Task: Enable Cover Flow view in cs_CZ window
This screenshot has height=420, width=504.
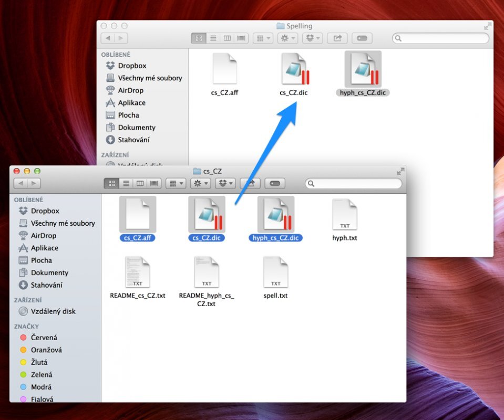Action: 154,183
